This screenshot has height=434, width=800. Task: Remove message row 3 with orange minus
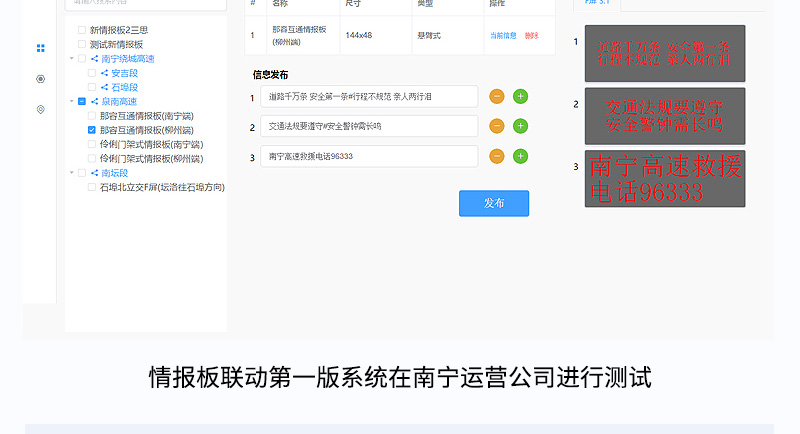click(x=497, y=157)
